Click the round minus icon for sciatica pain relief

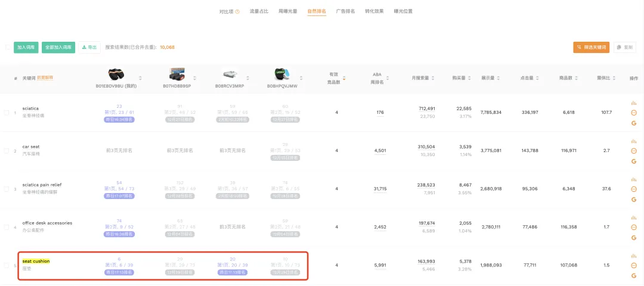[633, 189]
